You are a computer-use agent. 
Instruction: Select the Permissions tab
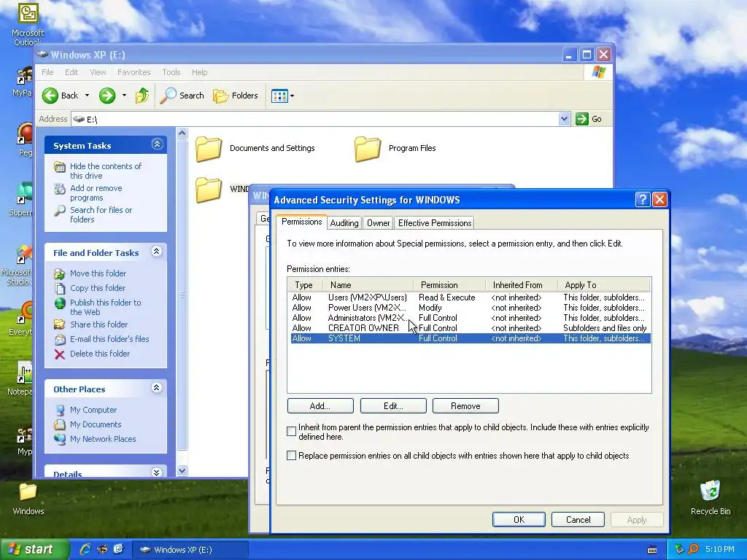[301, 222]
